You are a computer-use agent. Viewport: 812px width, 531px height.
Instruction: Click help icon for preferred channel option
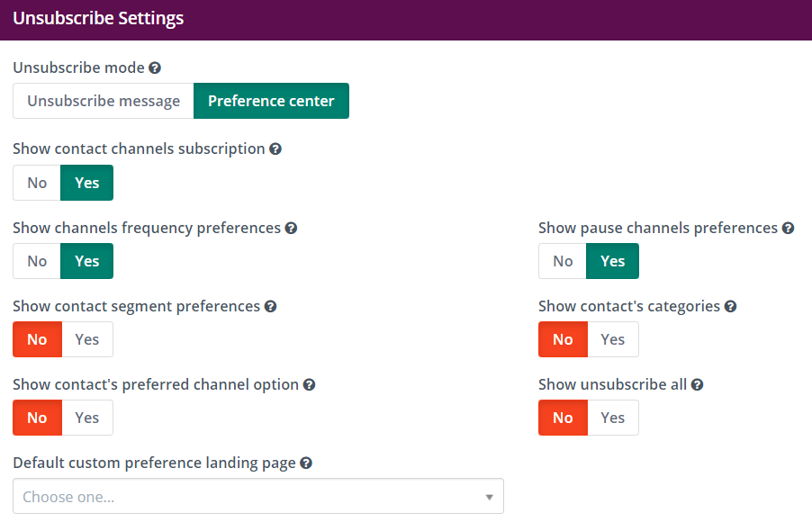click(309, 384)
